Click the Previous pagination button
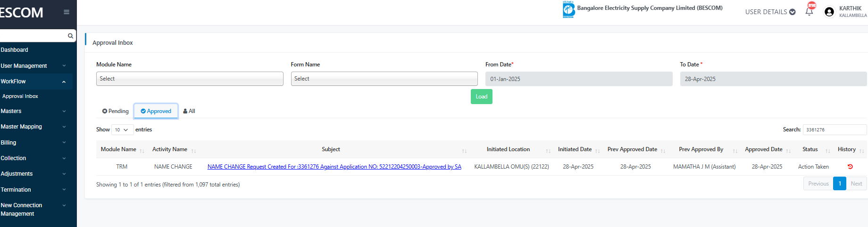This screenshot has width=868, height=227. [x=818, y=184]
